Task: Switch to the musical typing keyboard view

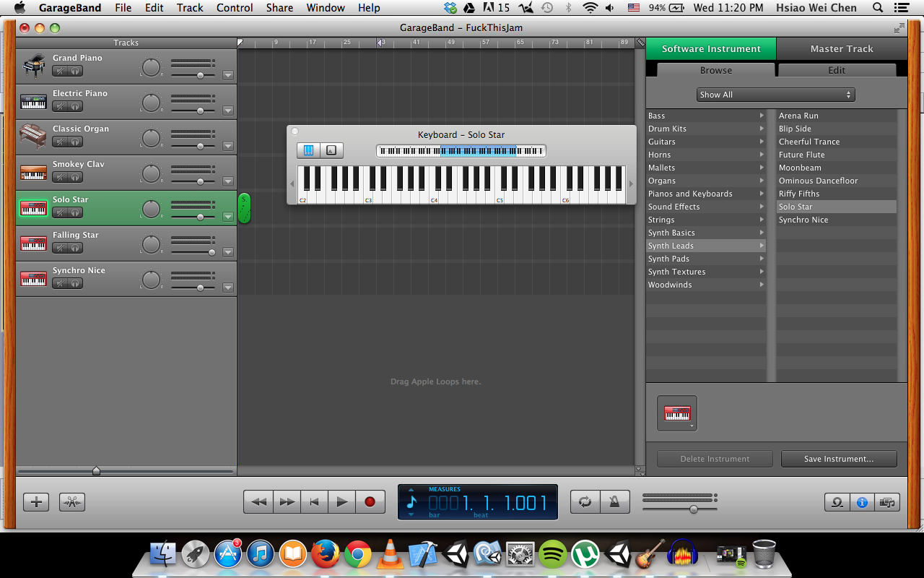Action: (331, 150)
